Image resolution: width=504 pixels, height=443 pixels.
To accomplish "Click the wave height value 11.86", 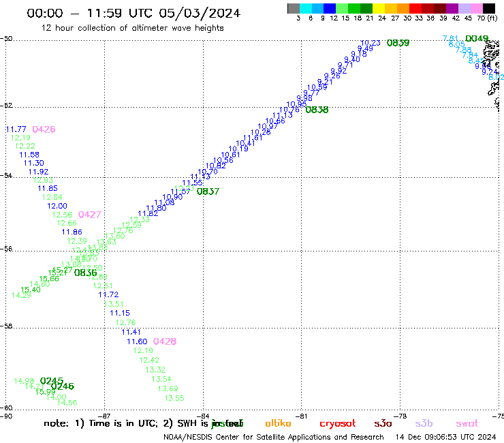I will [x=72, y=232].
